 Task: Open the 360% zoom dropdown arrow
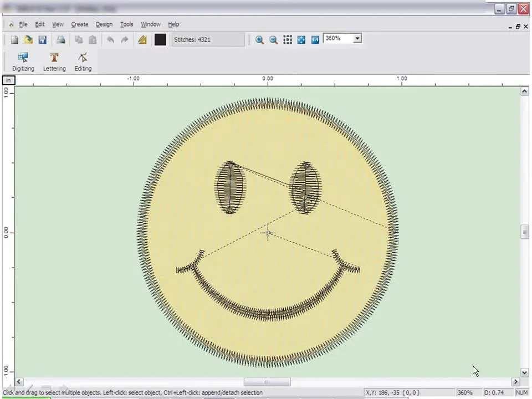pos(357,38)
